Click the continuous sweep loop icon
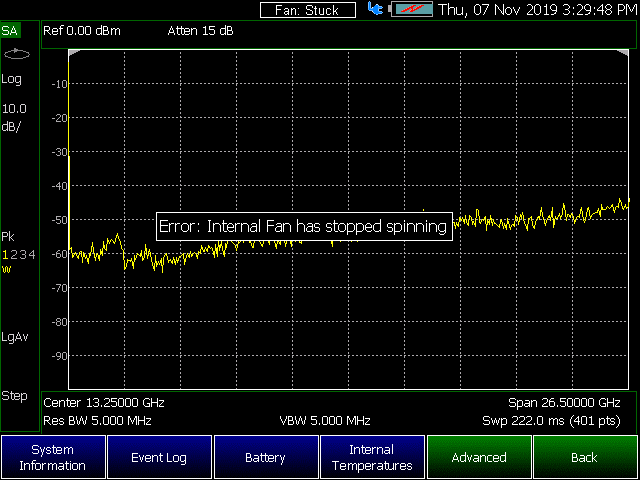 pyautogui.click(x=17, y=54)
